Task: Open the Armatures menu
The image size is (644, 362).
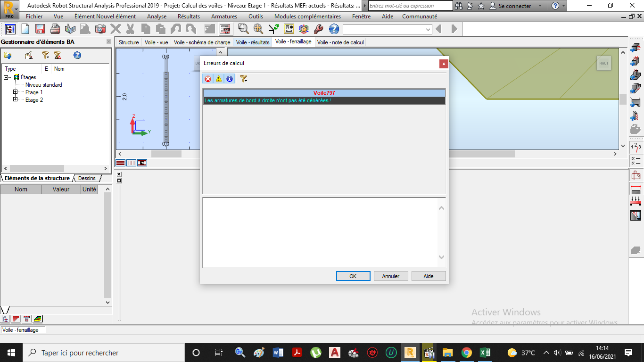Action: (224, 16)
